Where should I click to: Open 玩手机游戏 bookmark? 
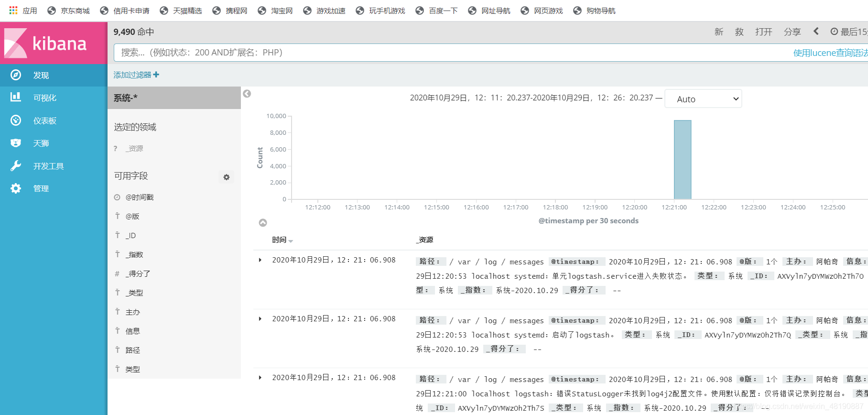click(x=380, y=11)
